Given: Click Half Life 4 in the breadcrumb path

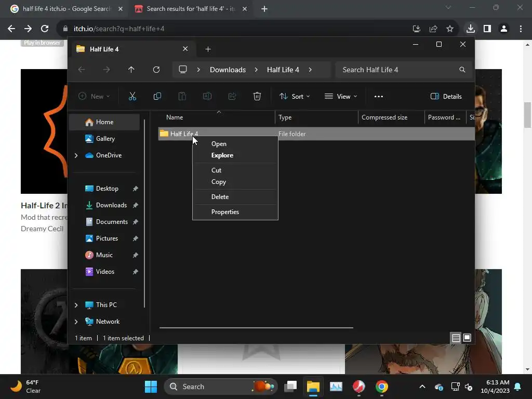Looking at the screenshot, I should pos(283,70).
